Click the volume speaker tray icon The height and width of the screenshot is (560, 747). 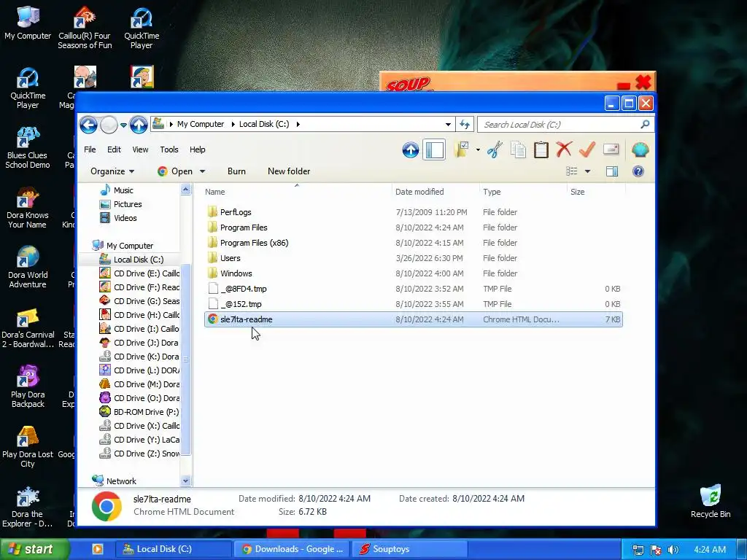coord(673,550)
